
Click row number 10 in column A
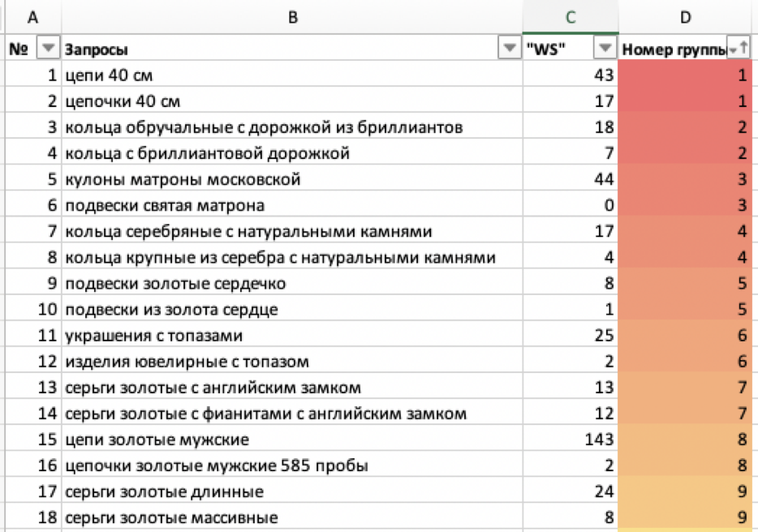pyautogui.click(x=33, y=310)
